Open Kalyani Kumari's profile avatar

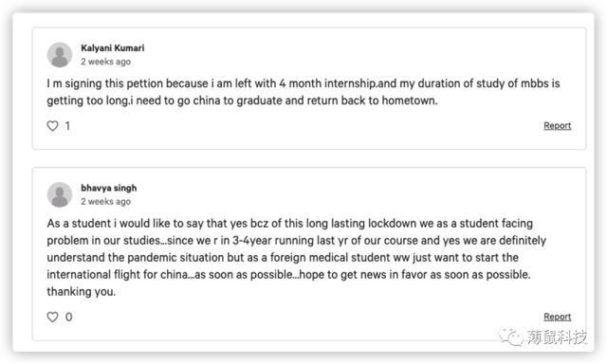tap(60, 55)
